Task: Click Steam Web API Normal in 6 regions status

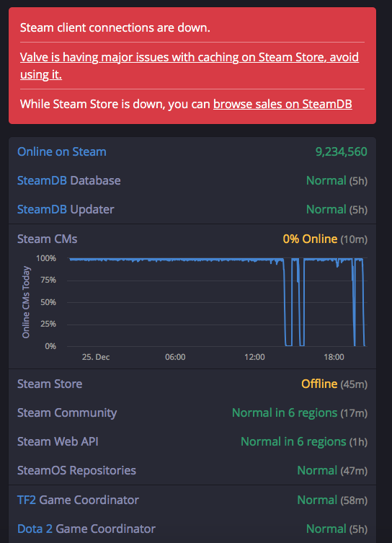Action: (x=293, y=441)
